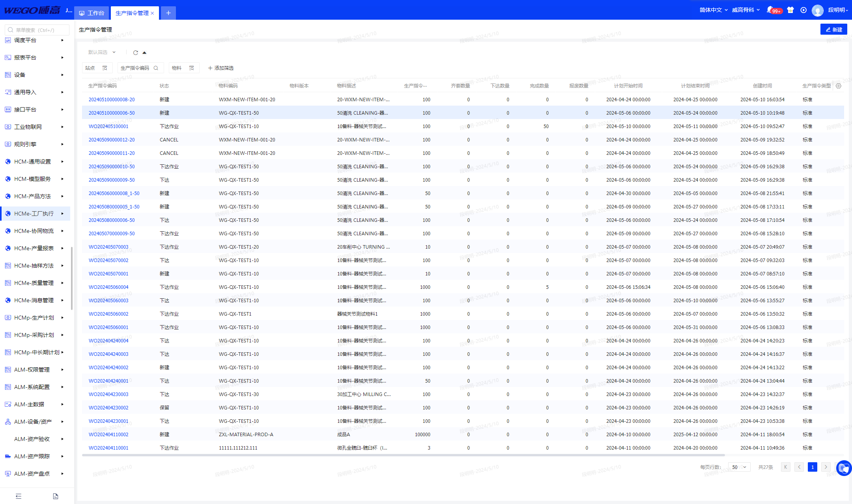Click ALM-资产跟踪 sidebar icon
Viewport: 852px width, 504px height.
tap(8, 456)
